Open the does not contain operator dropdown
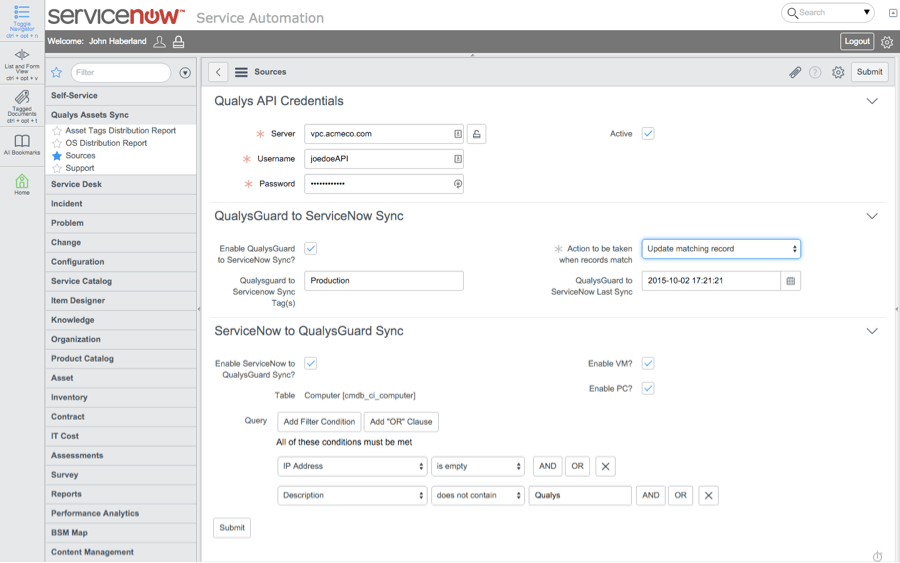This screenshot has height=563, width=900. [x=478, y=495]
